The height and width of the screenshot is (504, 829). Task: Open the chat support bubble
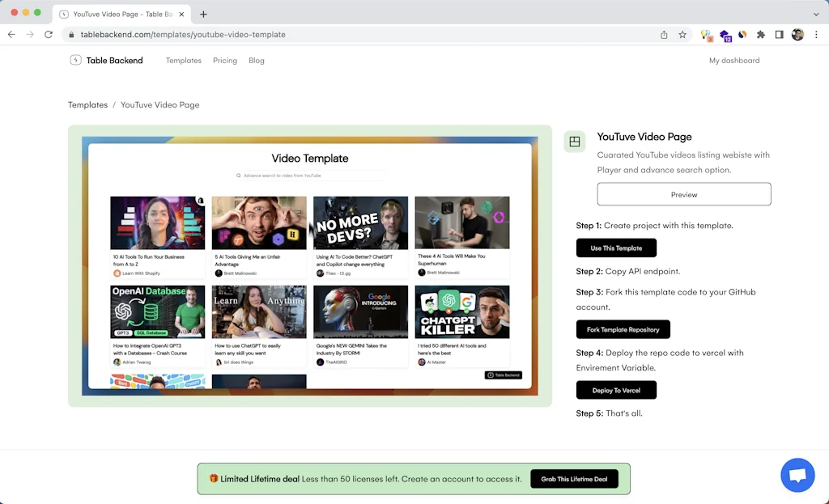pos(797,476)
